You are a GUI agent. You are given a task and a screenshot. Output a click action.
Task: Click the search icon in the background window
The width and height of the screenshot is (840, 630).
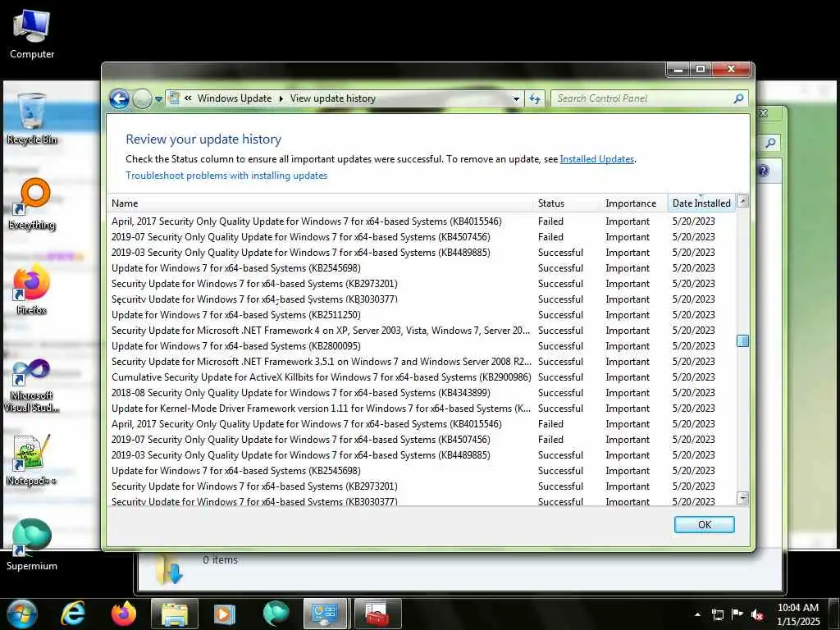pos(770,143)
